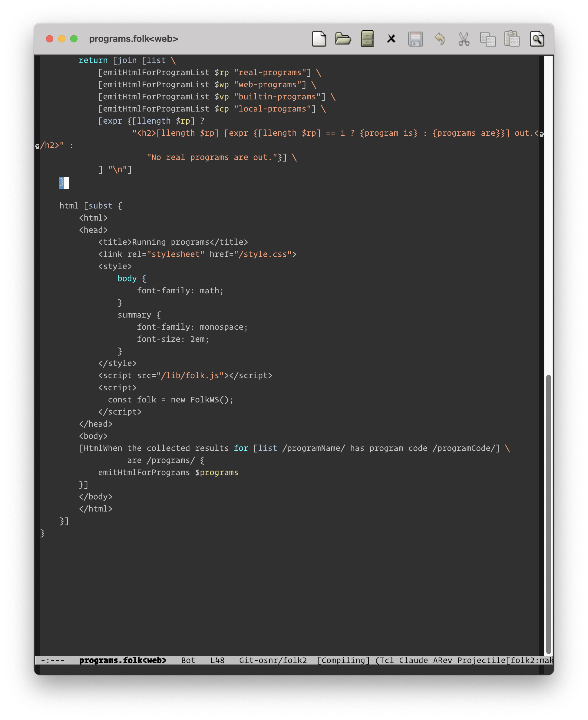Screen dimensions: 588x720
Task: Click the L48 line number indicator
Action: [x=217, y=660]
